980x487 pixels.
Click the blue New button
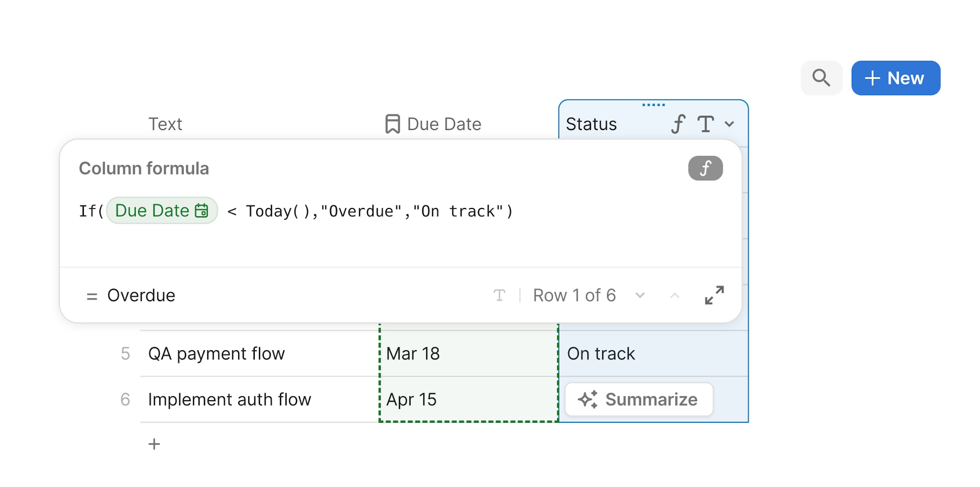click(895, 78)
